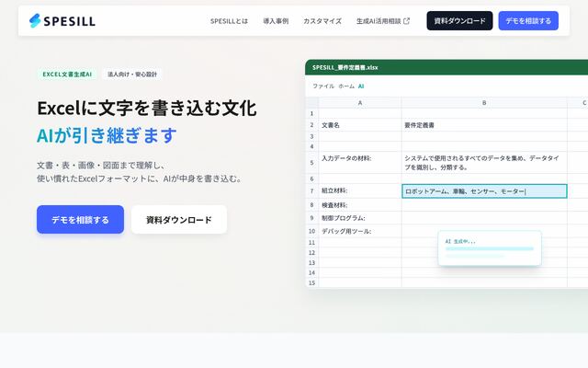Select the AI tab in spreadsheet
This screenshot has width=588, height=368.
coord(361,86)
